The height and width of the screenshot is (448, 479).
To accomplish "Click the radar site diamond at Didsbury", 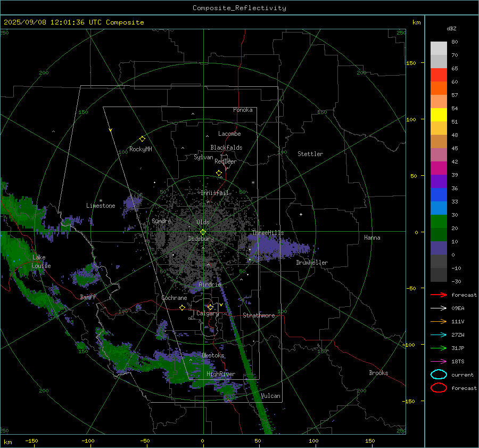I will [203, 232].
